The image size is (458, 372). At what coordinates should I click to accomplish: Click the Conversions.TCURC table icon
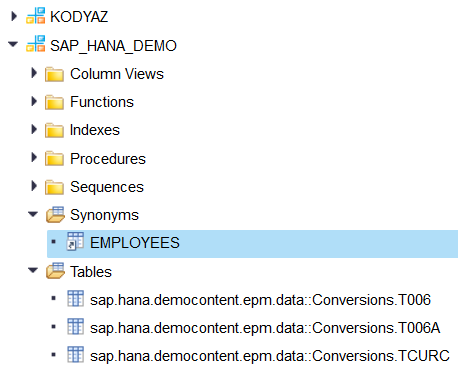click(75, 354)
